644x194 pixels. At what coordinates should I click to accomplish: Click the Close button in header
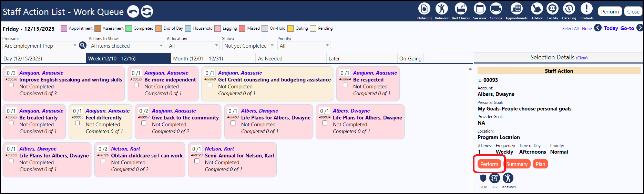click(633, 11)
